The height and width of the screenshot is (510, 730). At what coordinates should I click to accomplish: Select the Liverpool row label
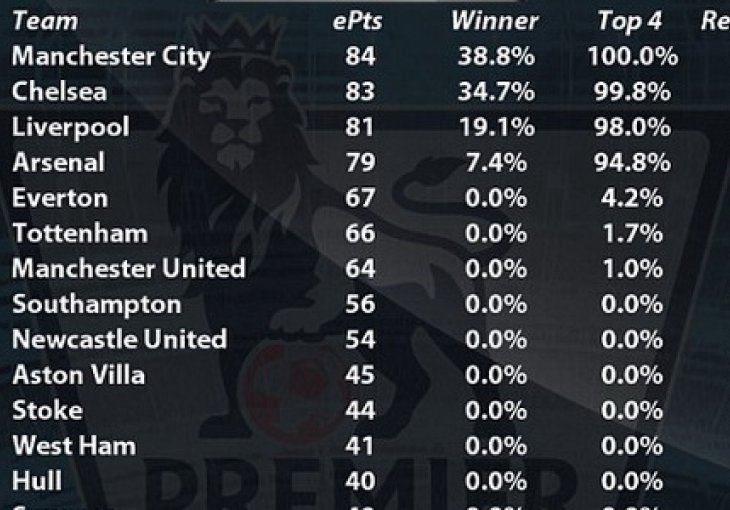point(71,127)
